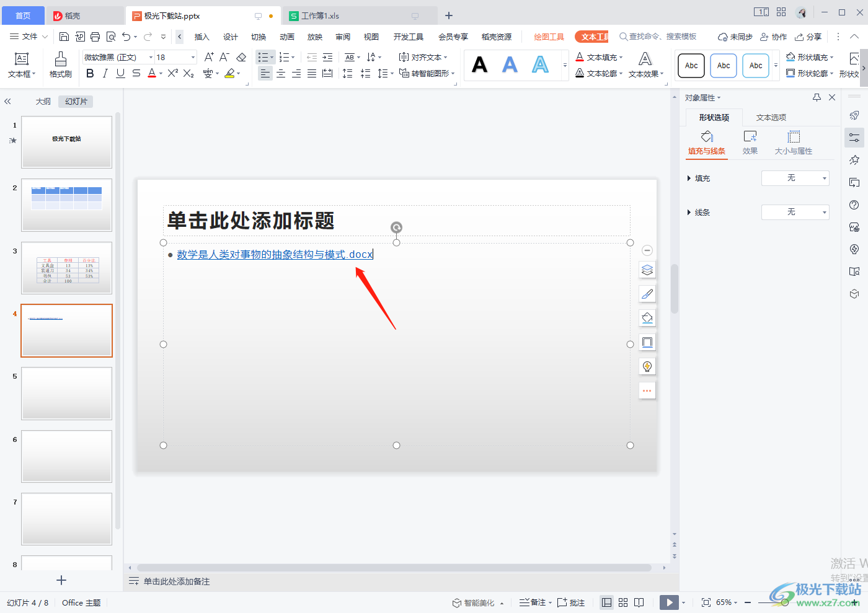The width and height of the screenshot is (868, 613).
Task: Toggle bold formatting
Action: coord(90,74)
